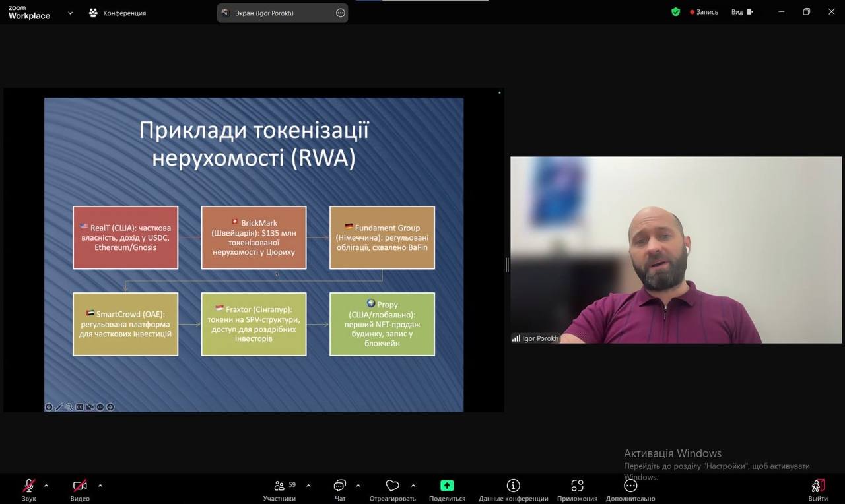
Task: Open the Дополнительно more options menu
Action: pyautogui.click(x=630, y=487)
